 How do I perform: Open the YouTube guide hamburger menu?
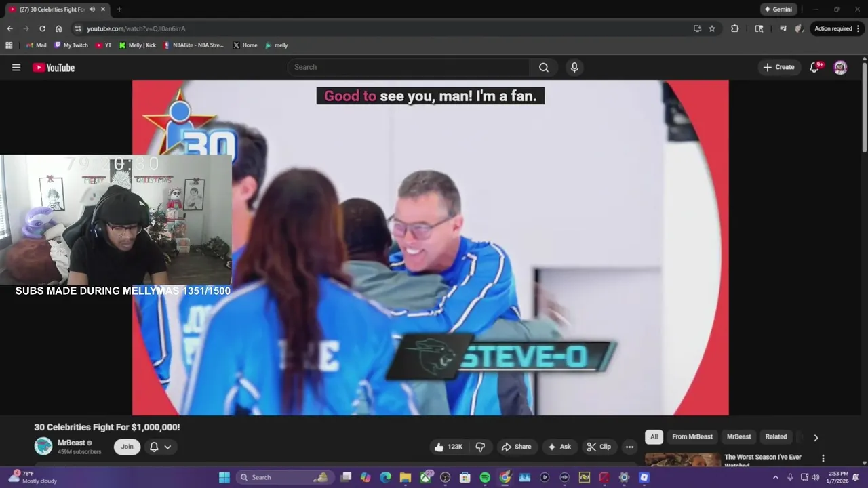pyautogui.click(x=16, y=67)
